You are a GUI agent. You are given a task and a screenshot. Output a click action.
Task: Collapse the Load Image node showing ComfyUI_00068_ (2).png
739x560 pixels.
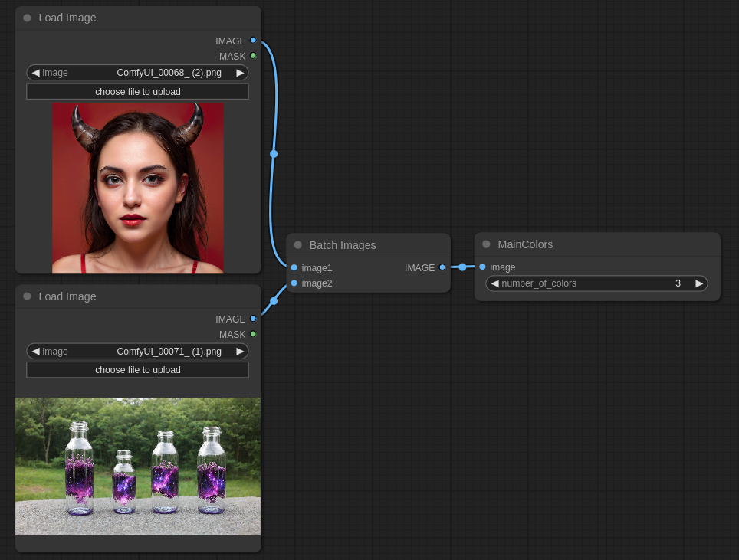[27, 18]
